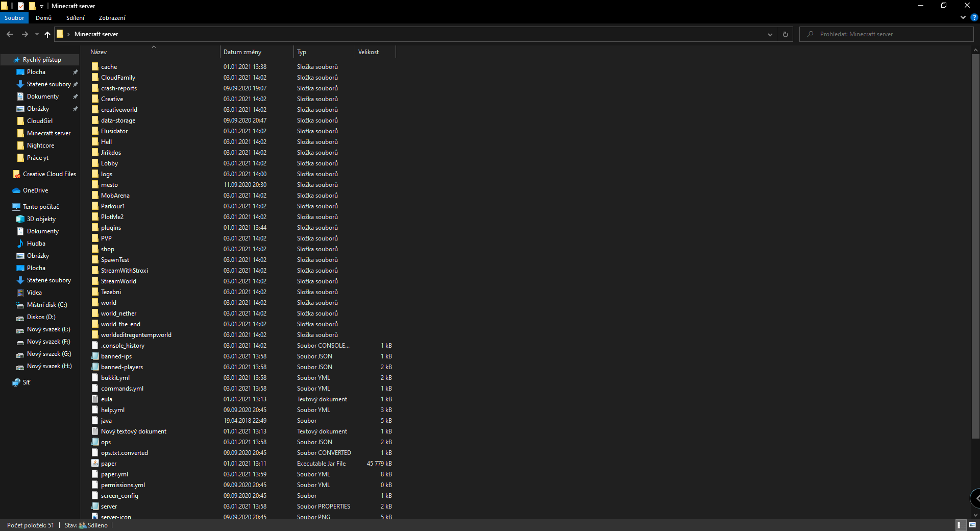This screenshot has height=531, width=980.
Task: Switch to large icons view in status bar
Action: pyautogui.click(x=972, y=525)
